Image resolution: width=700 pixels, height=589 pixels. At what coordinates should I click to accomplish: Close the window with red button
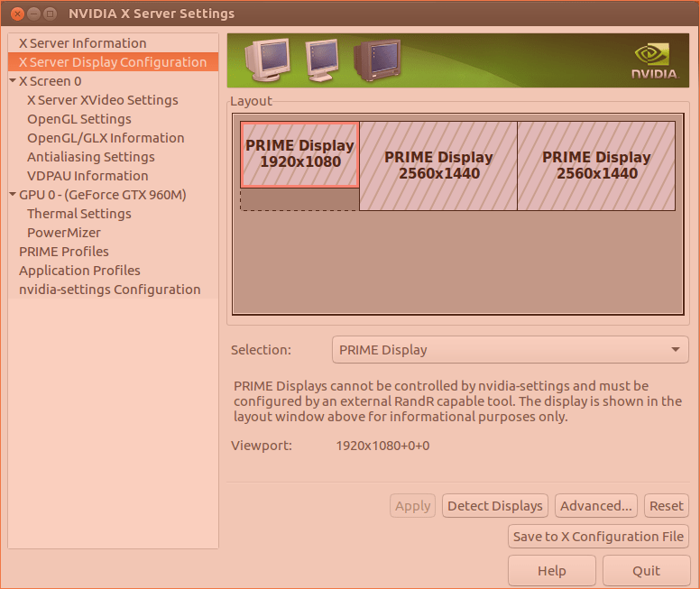(17, 14)
